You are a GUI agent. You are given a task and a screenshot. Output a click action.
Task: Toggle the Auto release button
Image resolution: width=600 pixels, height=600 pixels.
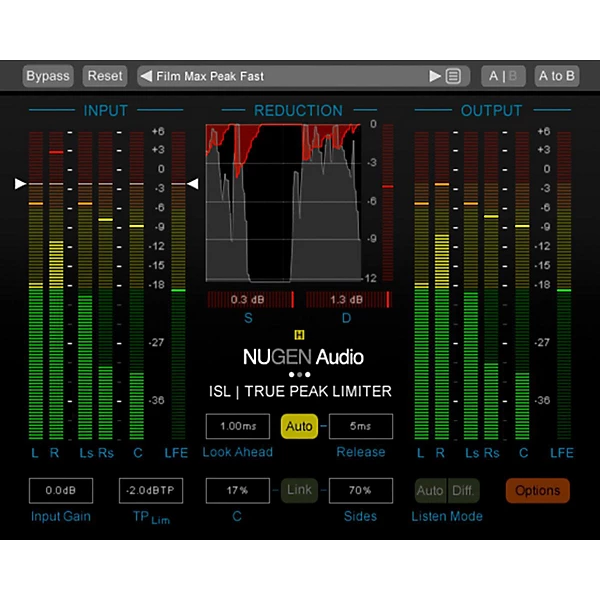(299, 426)
